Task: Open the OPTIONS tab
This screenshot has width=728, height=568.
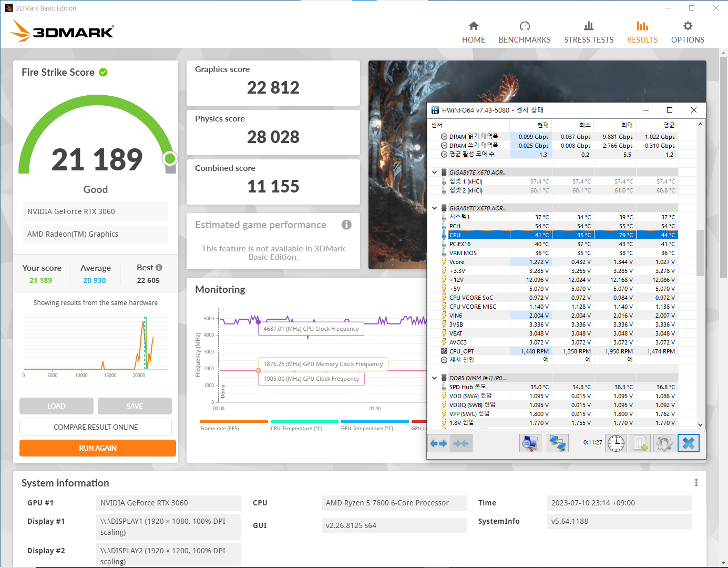Action: click(688, 33)
